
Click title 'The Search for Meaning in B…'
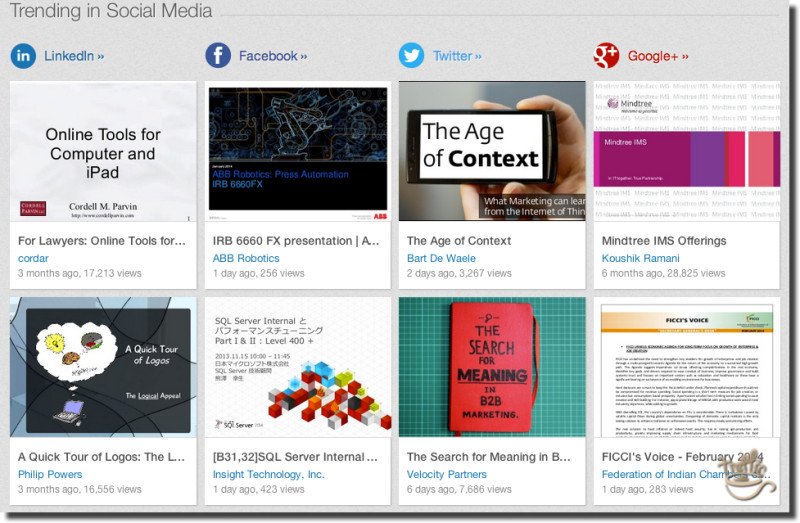488,457
